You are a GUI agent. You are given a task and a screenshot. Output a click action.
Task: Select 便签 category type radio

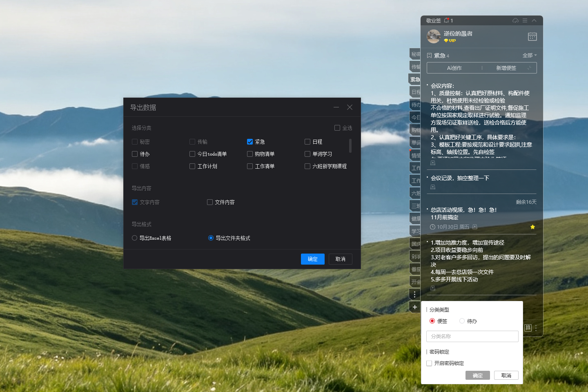pyautogui.click(x=432, y=321)
